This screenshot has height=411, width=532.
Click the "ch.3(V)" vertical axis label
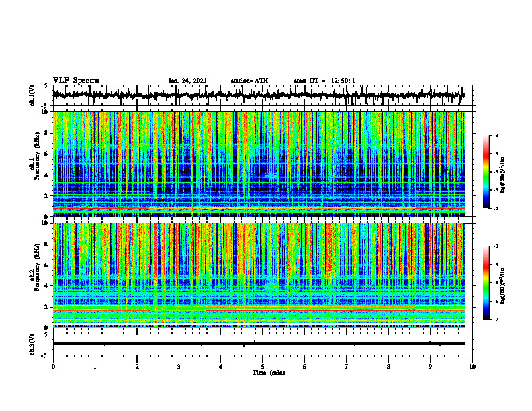tap(32, 345)
